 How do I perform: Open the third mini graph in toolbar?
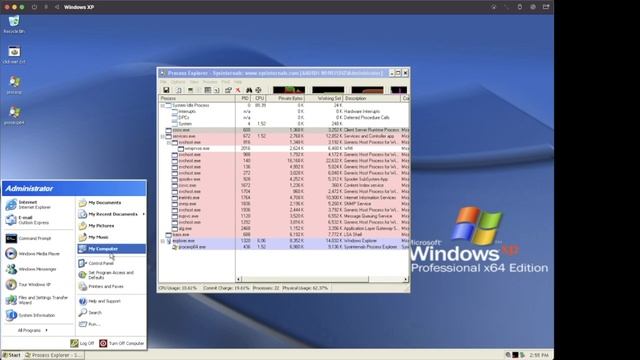(367, 90)
